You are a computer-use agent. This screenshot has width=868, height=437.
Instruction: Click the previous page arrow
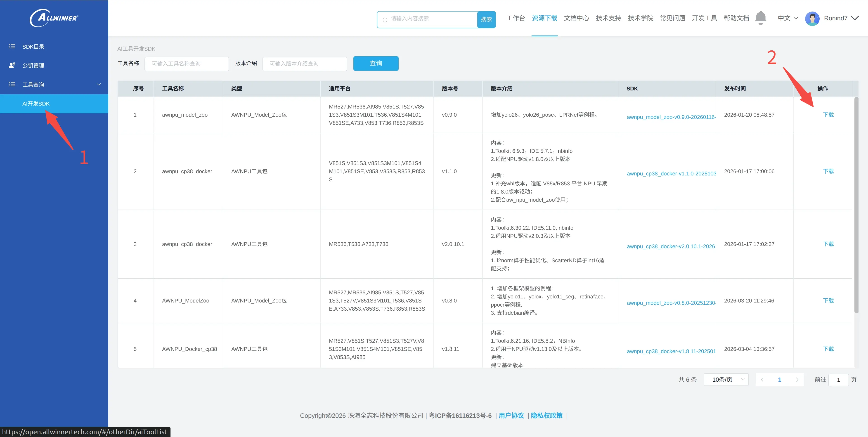point(762,380)
